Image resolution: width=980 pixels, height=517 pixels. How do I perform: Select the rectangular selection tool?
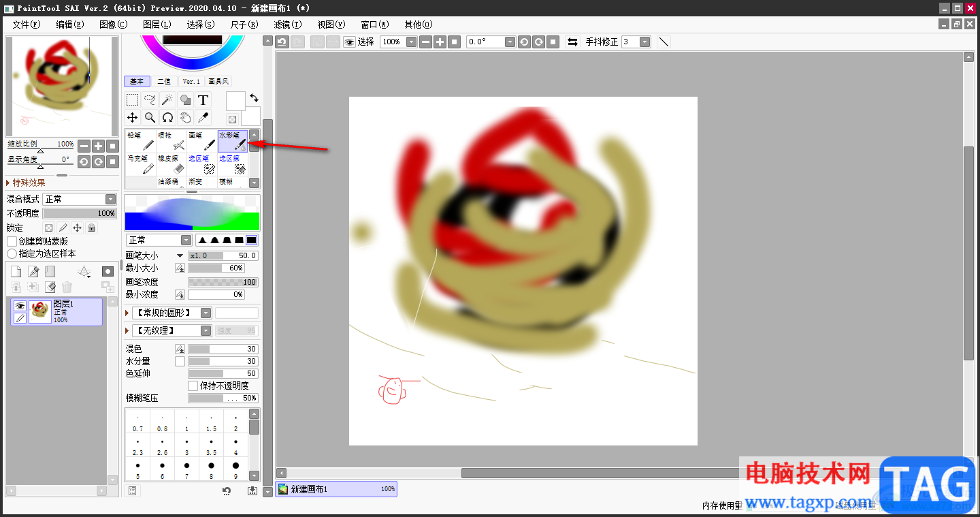tap(133, 100)
